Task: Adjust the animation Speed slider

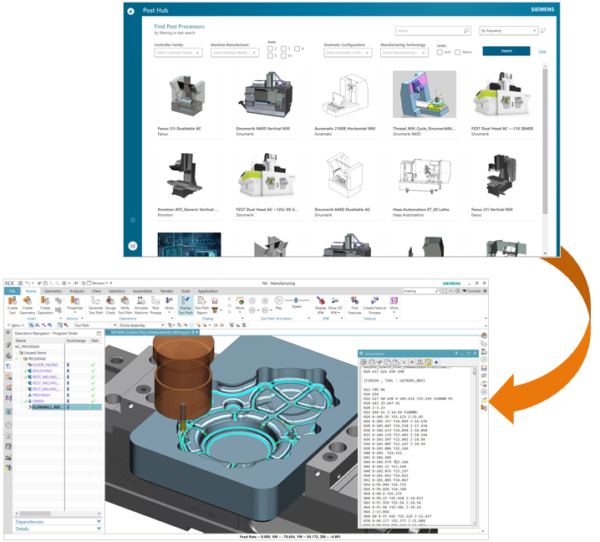Action: [x=296, y=300]
